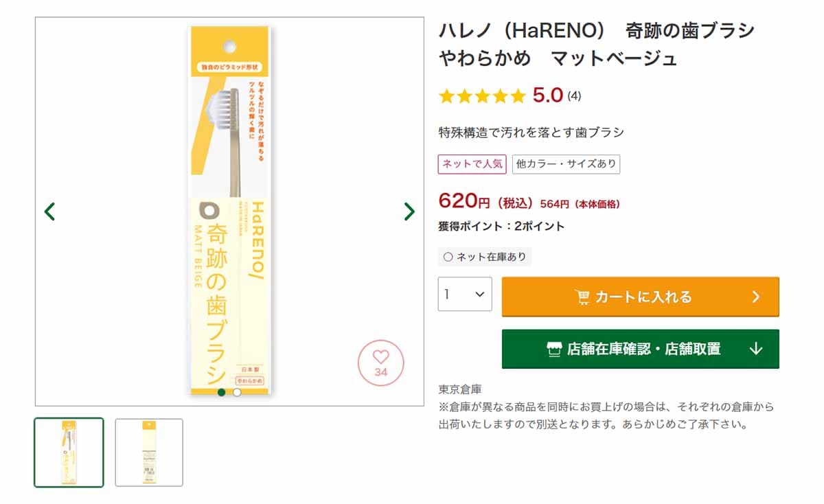The width and height of the screenshot is (824, 504).
Task: Click the five-star rating stars
Action: point(482,96)
